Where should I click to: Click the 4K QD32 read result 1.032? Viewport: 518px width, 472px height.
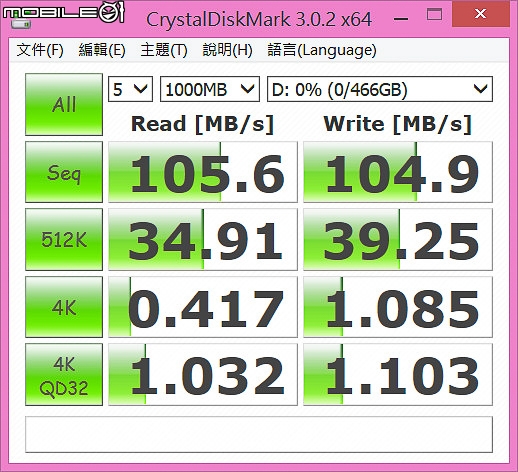(x=203, y=375)
